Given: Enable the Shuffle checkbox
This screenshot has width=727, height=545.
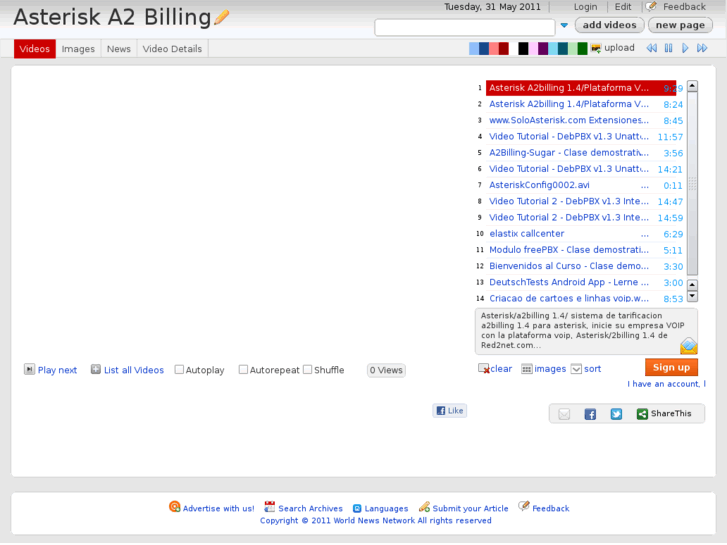Looking at the screenshot, I should (x=307, y=370).
